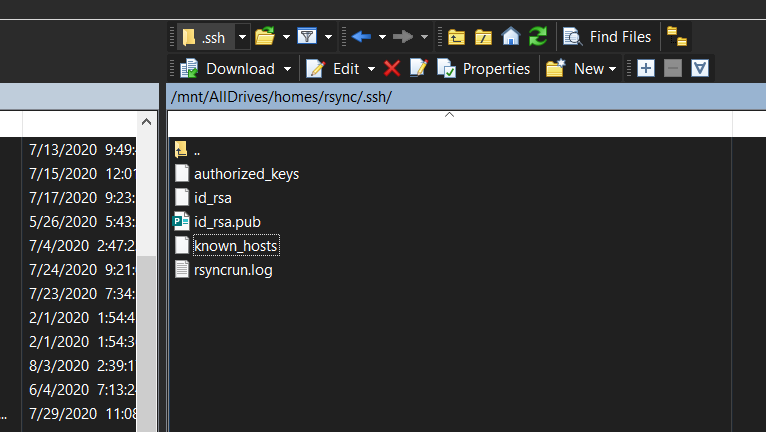Expand the Download options dropdown arrow
The width and height of the screenshot is (766, 432).
288,69
